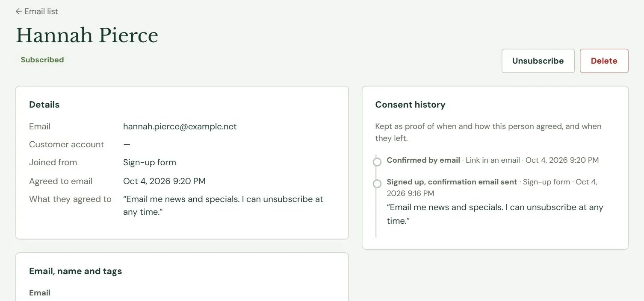The height and width of the screenshot is (301, 644).
Task: Click the Subscribed status badge
Action: pos(42,60)
